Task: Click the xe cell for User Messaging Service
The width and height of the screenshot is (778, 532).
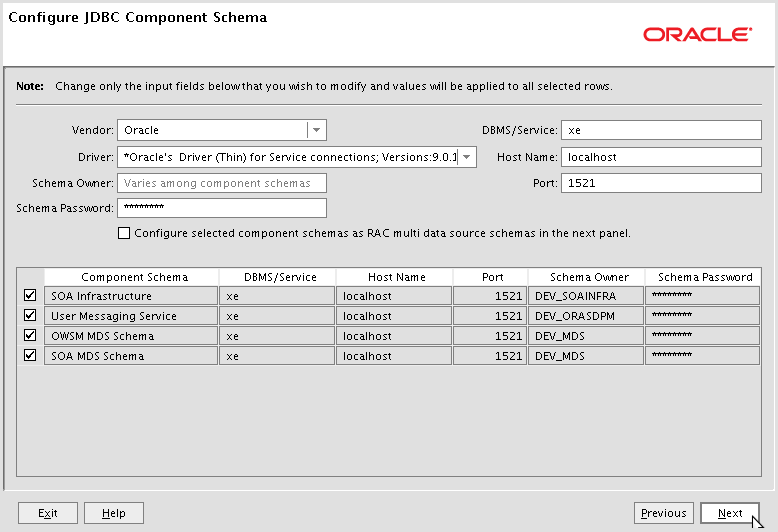Action: coord(277,316)
